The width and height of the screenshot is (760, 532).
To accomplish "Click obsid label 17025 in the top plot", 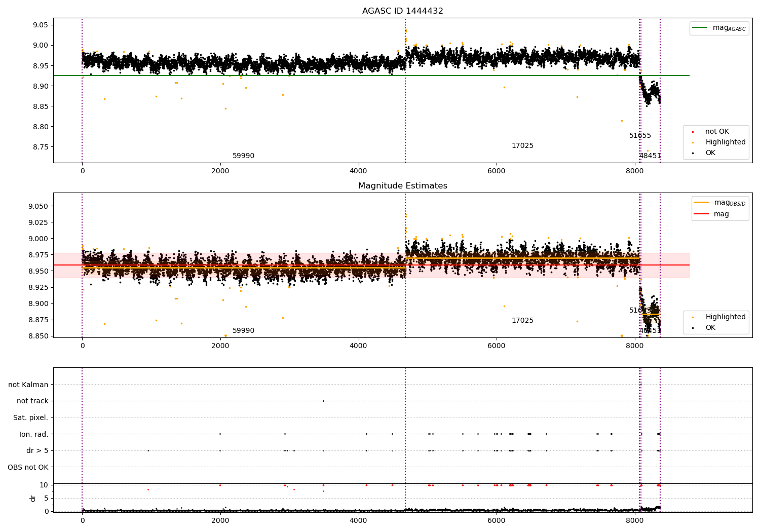I will pos(522,146).
